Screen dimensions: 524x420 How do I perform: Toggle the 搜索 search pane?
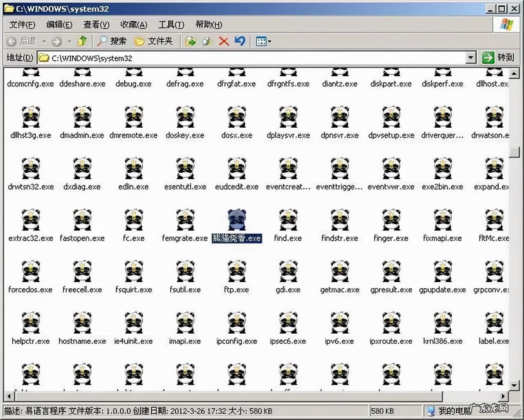click(x=112, y=41)
